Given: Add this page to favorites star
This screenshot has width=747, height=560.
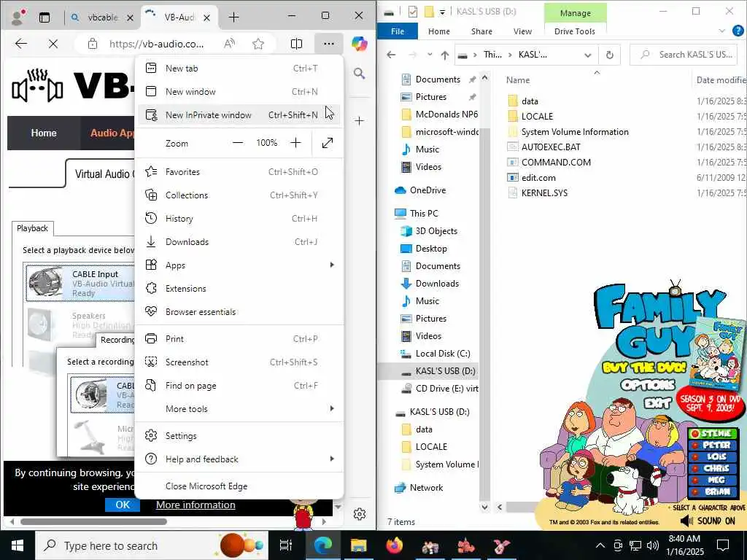Looking at the screenshot, I should tap(258, 44).
